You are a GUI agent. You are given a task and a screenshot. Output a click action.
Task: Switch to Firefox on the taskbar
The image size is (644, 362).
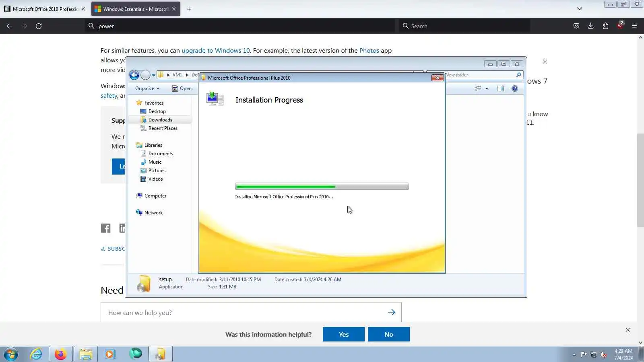60,354
